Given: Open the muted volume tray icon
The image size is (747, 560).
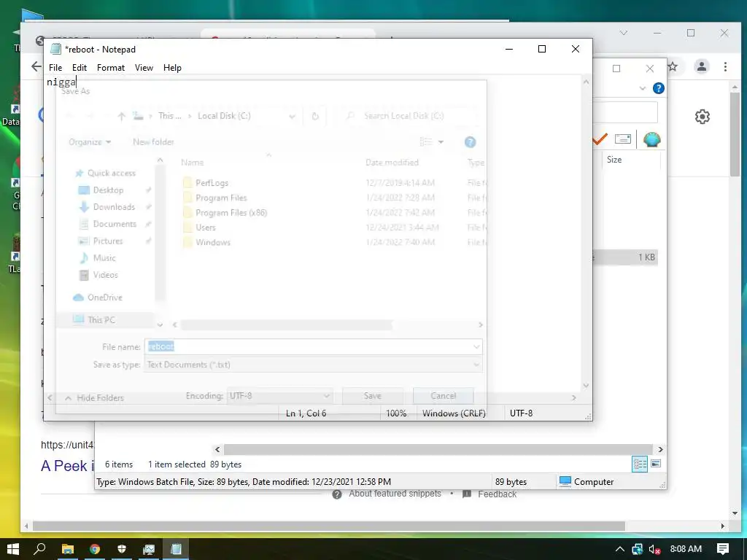Looking at the screenshot, I should pyautogui.click(x=654, y=550).
